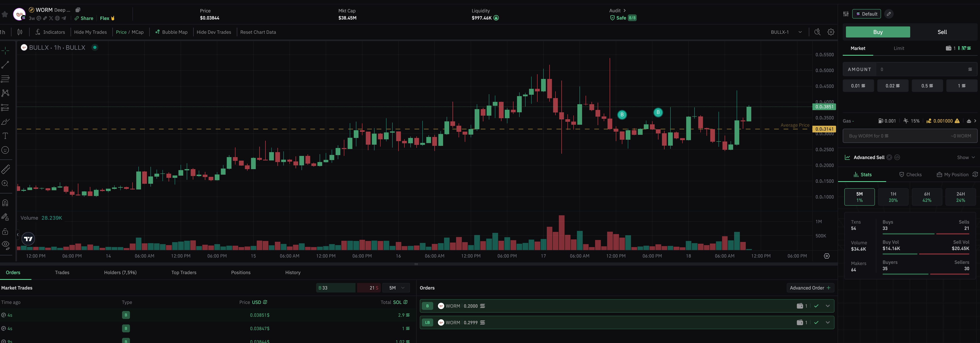
Task: Select the 24H stats timeframe
Action: (961, 197)
